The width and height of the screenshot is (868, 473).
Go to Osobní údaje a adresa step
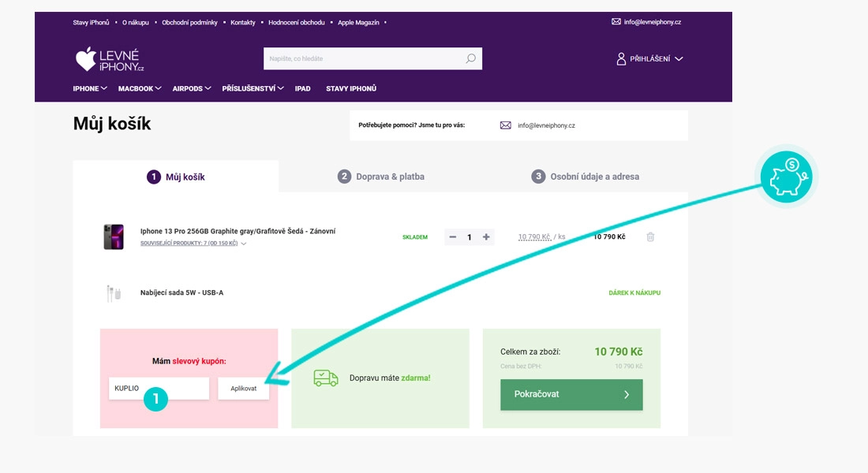point(586,177)
